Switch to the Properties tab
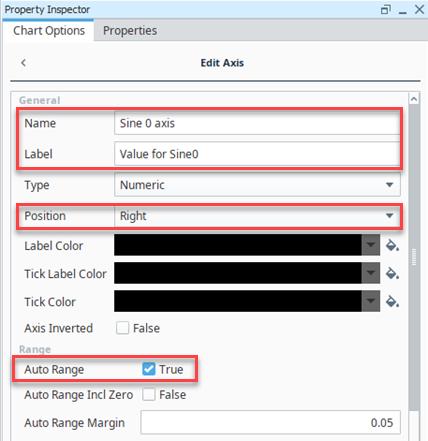The image size is (428, 441). click(x=130, y=31)
